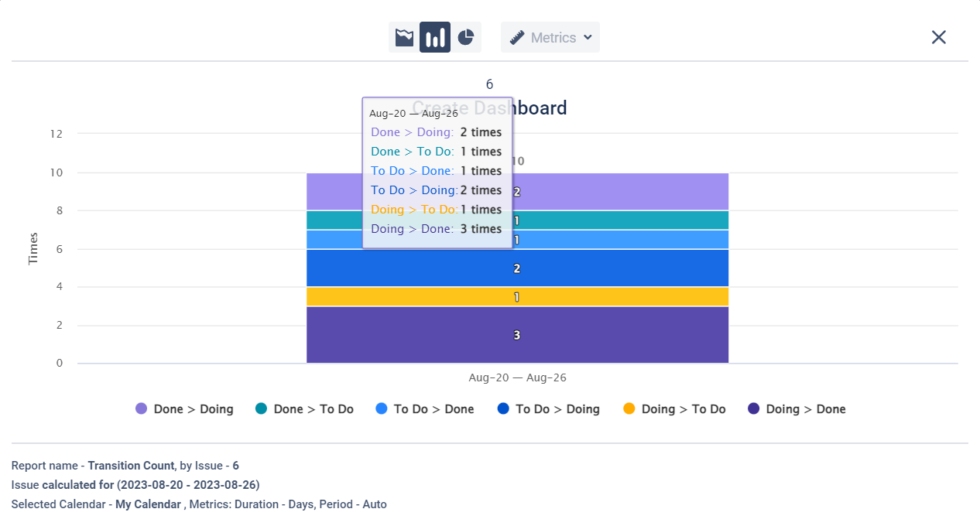Select the bar chart view icon
This screenshot has height=526, width=980.
[435, 37]
